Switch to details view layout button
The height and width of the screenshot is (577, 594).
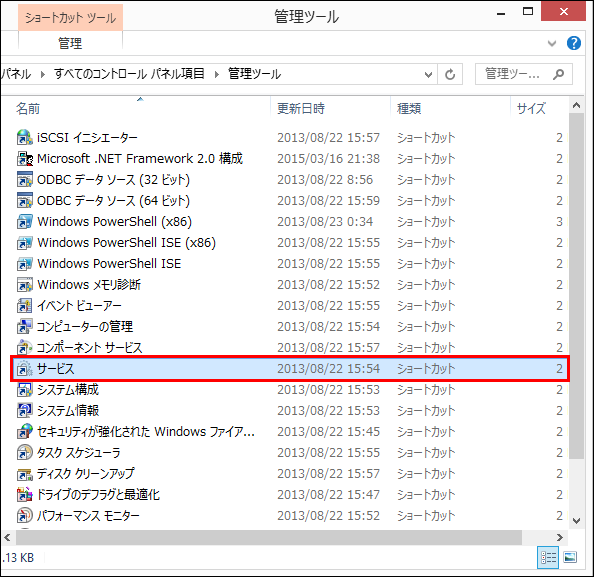548,558
